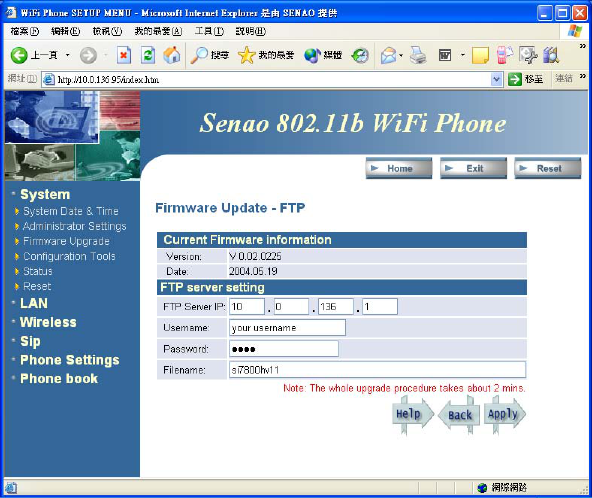Viewport: 592px width, 498px height.
Task: Open the Mail icon in toolbar
Action: click(x=389, y=56)
